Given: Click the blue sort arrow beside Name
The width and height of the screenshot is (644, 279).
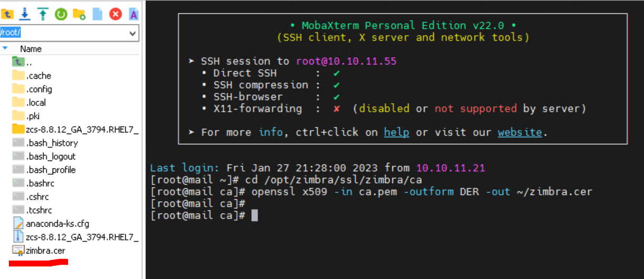Looking at the screenshot, I should [x=5, y=48].
